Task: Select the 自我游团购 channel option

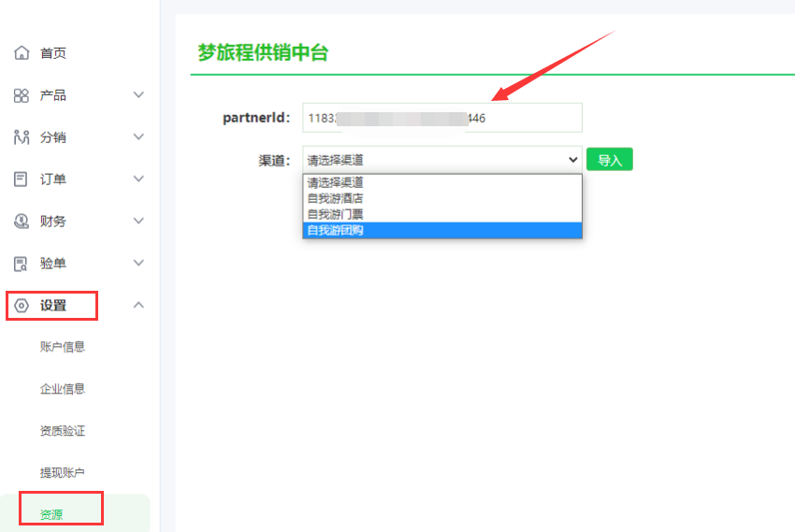Action: pyautogui.click(x=335, y=230)
